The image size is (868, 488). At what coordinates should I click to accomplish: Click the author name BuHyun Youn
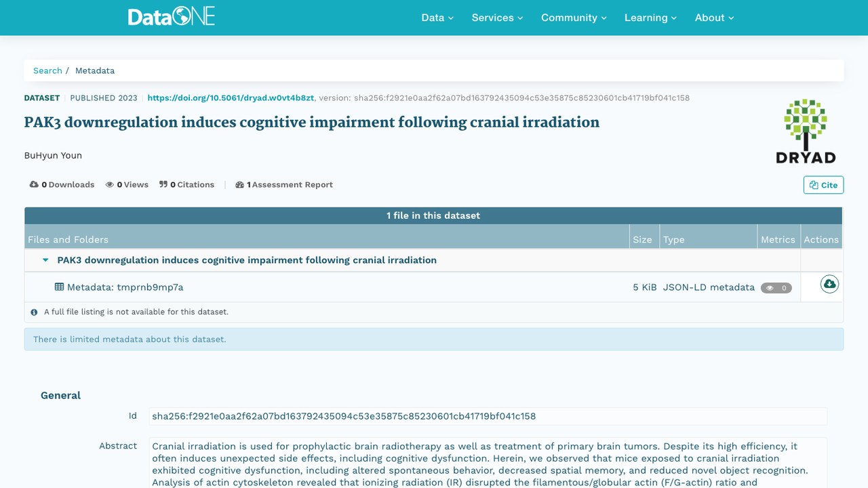point(53,155)
